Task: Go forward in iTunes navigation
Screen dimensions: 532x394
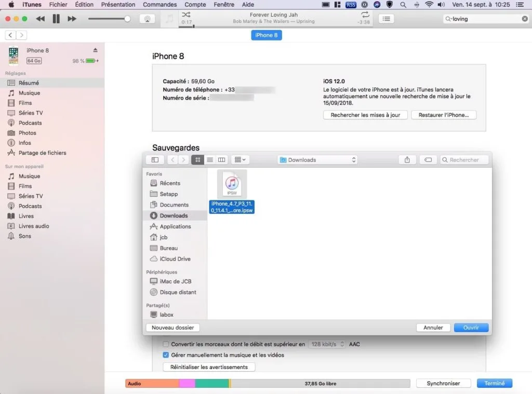Action: tap(21, 35)
